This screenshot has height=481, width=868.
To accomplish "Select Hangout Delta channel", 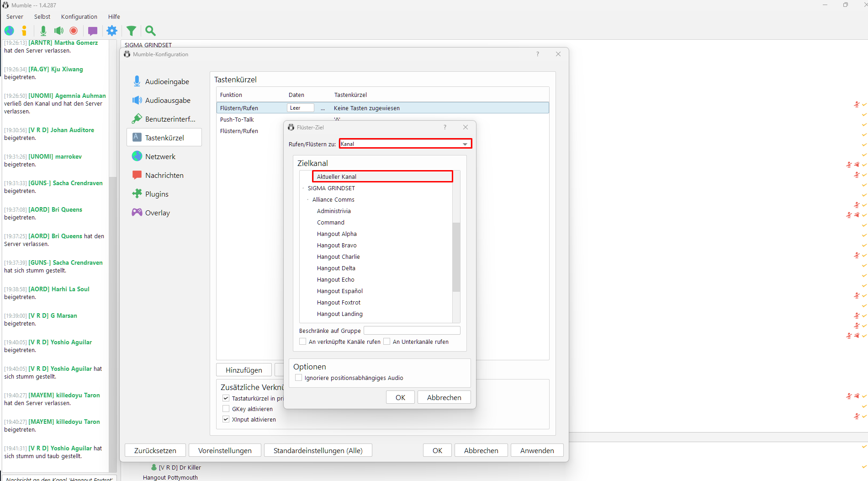I will [x=336, y=268].
